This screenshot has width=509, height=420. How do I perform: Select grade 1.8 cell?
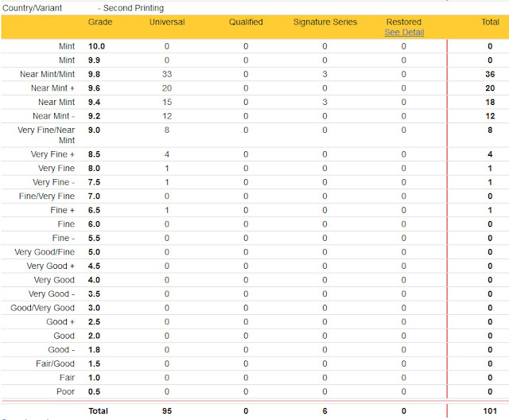(94, 350)
